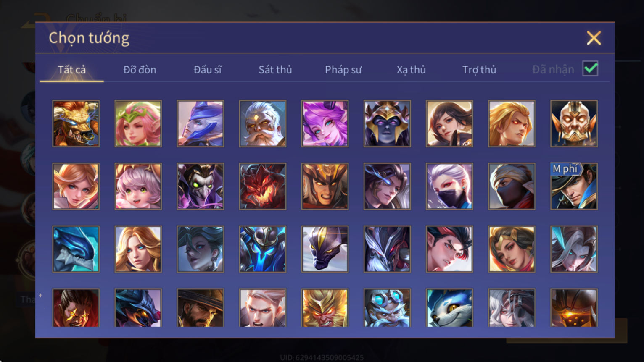
Task: Close the Chọn tướng dialog
Action: pos(594,38)
